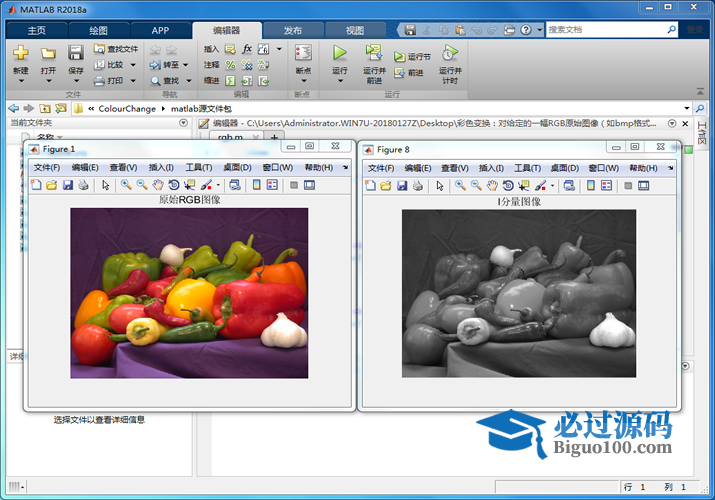Open the 工具(T) menu in Figure 8
The height and width of the screenshot is (500, 715).
(x=527, y=168)
